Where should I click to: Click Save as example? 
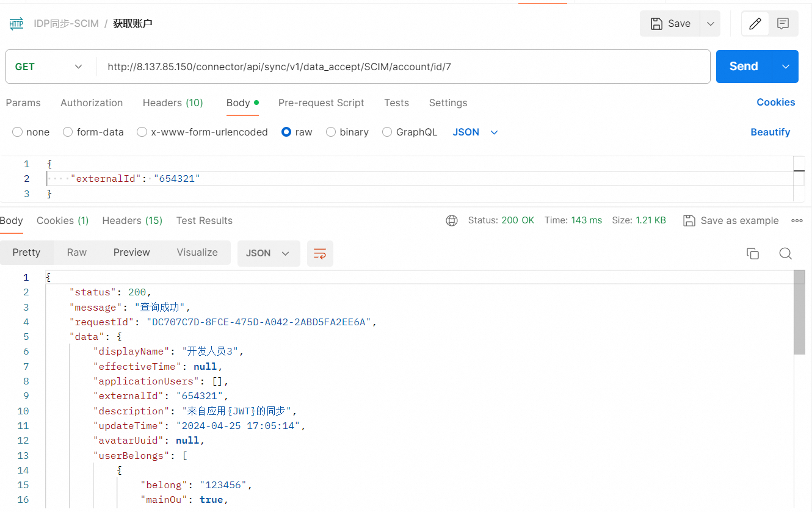click(731, 221)
